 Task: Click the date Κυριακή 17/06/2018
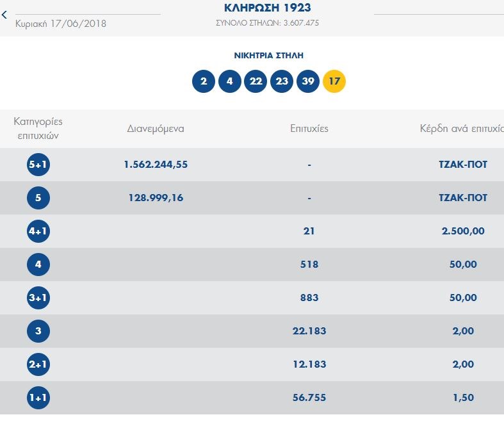(61, 24)
